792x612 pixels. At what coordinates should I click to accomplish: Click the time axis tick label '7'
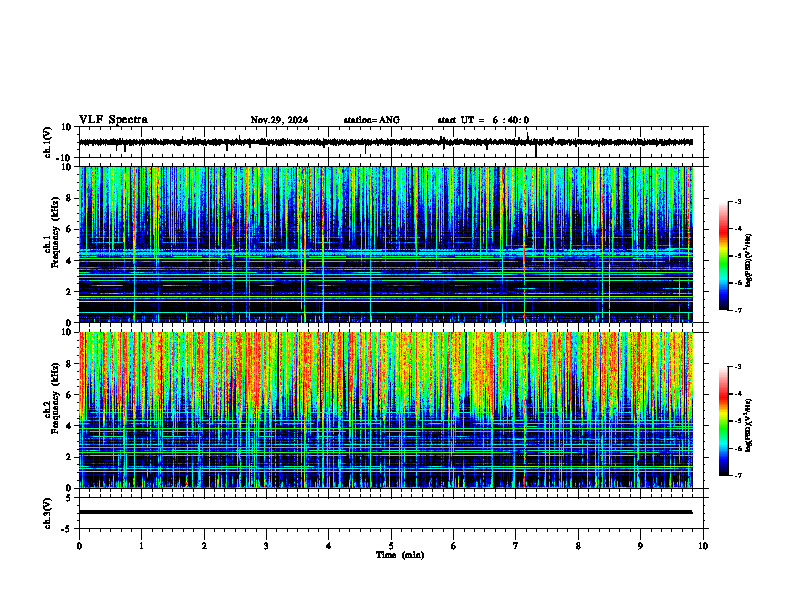pyautogui.click(x=516, y=546)
